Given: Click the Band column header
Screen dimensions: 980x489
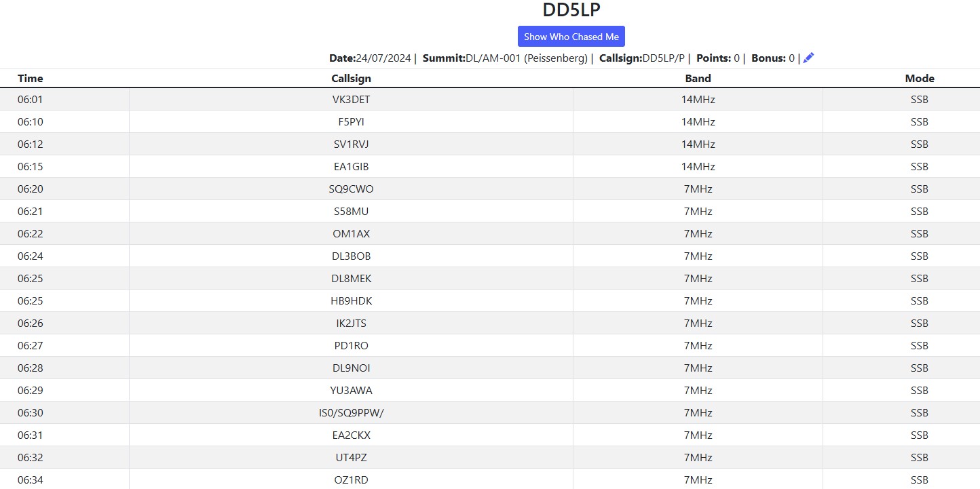Looking at the screenshot, I should point(698,79).
